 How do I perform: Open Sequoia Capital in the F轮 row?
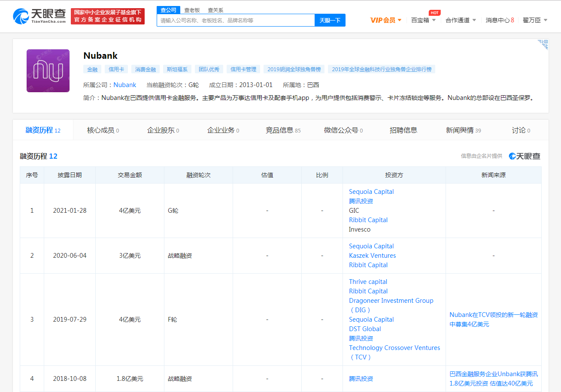point(371,320)
